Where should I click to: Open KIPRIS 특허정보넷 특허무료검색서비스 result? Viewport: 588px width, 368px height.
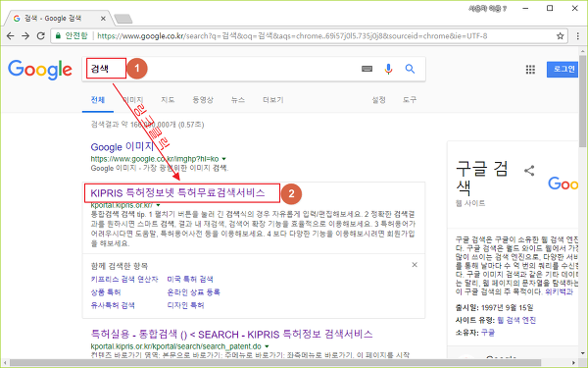click(177, 193)
